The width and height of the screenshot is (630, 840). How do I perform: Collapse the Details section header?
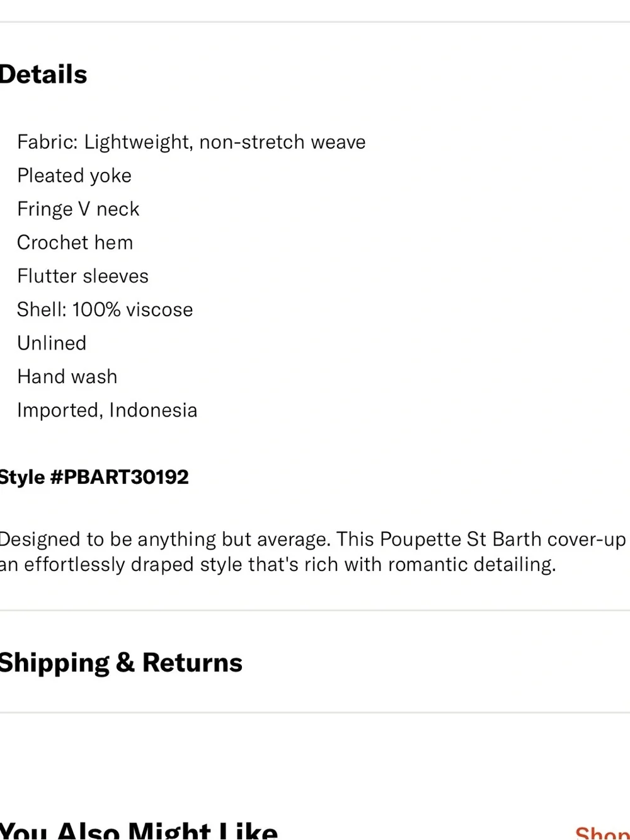315,74
